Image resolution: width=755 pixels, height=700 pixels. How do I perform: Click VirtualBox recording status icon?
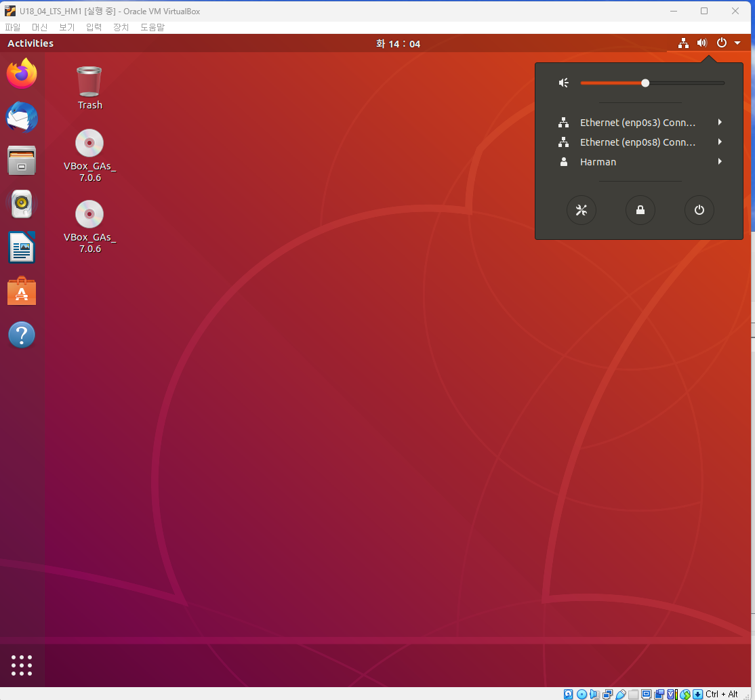(x=659, y=694)
